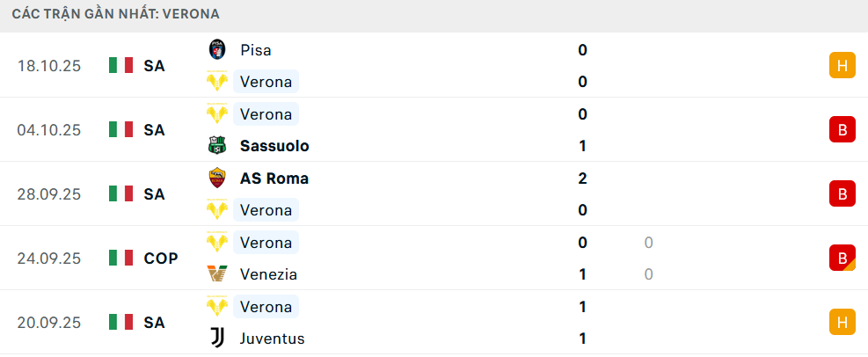The height and width of the screenshot is (357, 868).
Task: Select the COP competition label
Action: click(161, 258)
